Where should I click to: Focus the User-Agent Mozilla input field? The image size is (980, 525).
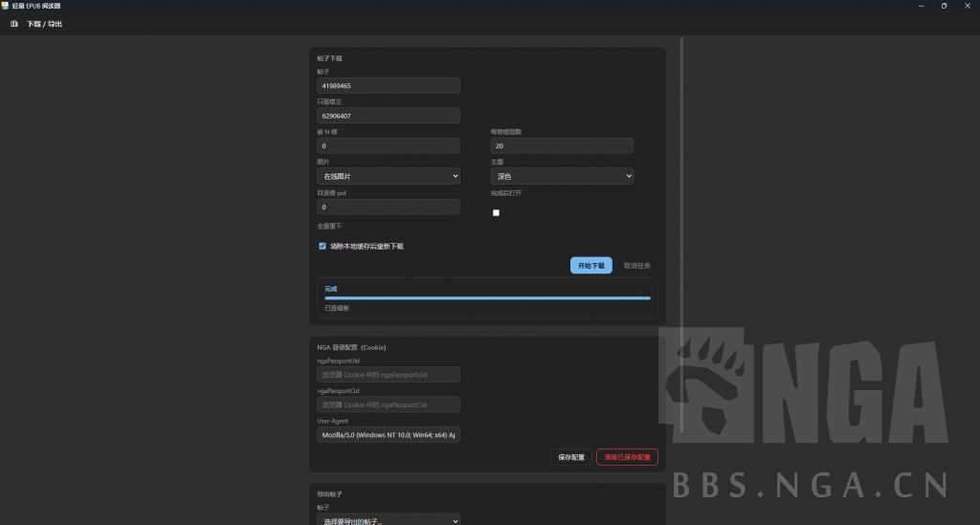click(x=389, y=434)
